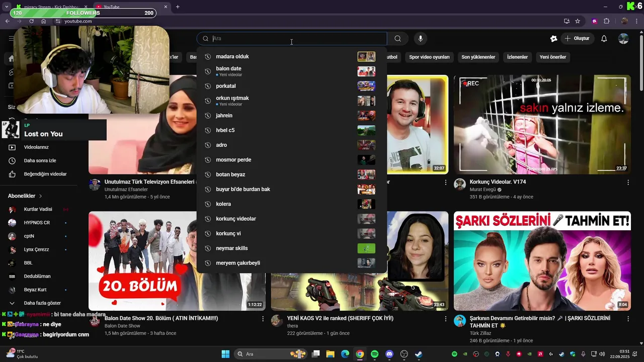Open thumbnail beside 'madara olduk' suggestion
The image size is (644, 362).
click(366, 57)
